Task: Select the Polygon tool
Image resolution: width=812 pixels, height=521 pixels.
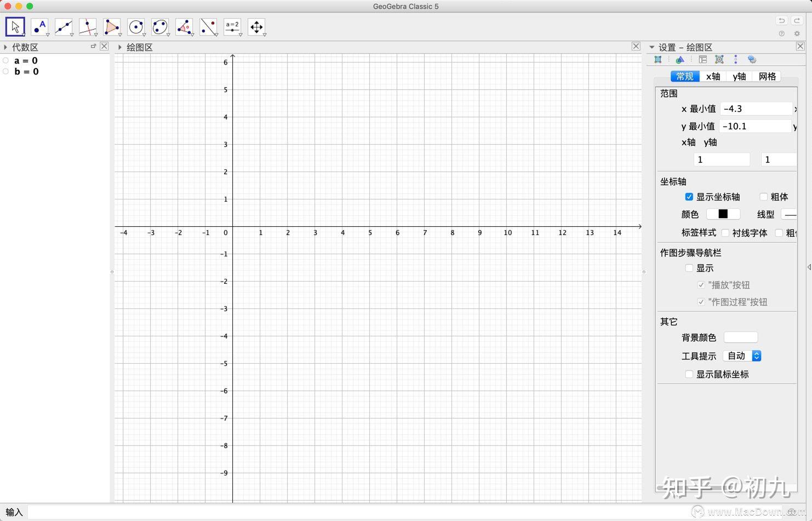Action: pyautogui.click(x=112, y=27)
